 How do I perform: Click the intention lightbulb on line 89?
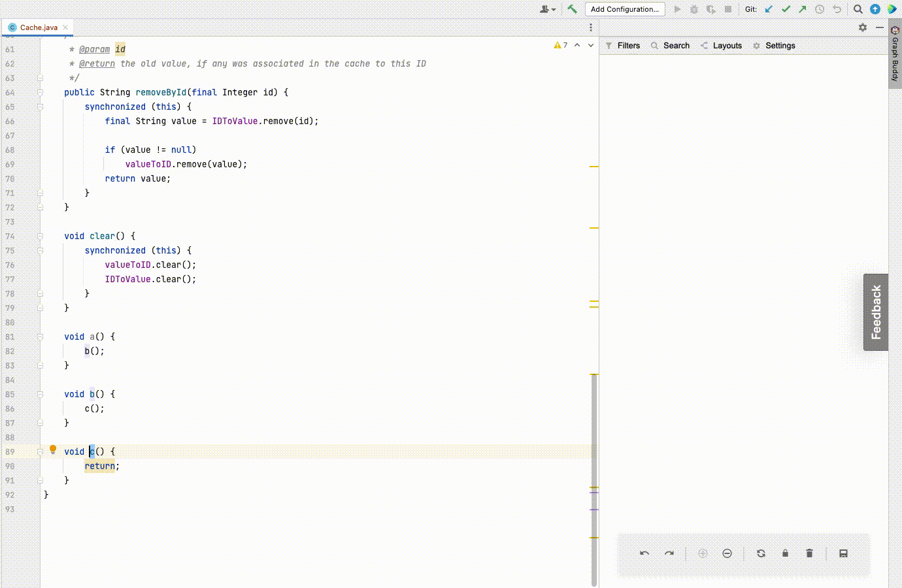[53, 449]
